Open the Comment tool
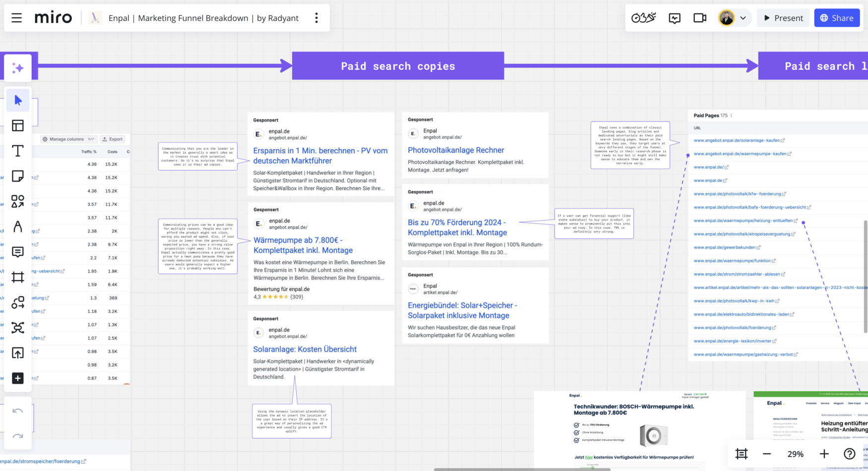Viewport: 868px width, 471px height. (18, 252)
